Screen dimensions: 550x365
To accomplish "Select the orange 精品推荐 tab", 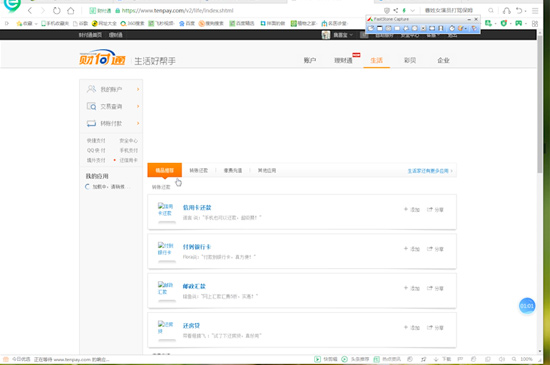I will point(165,170).
